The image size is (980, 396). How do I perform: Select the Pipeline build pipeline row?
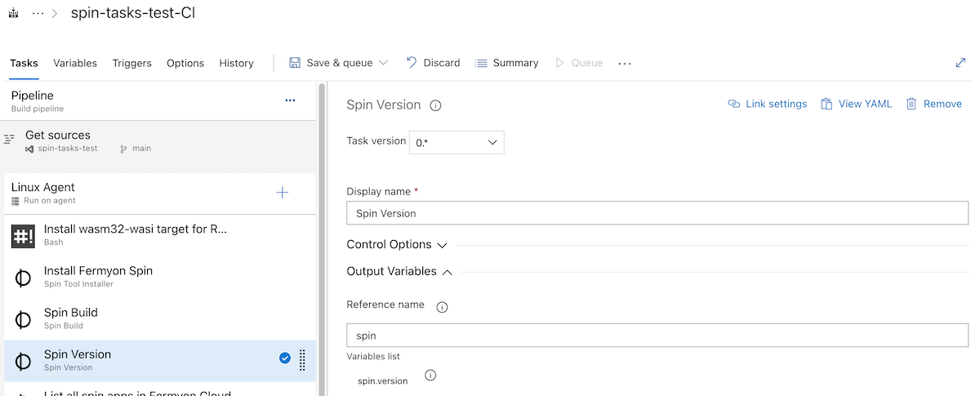click(158, 101)
